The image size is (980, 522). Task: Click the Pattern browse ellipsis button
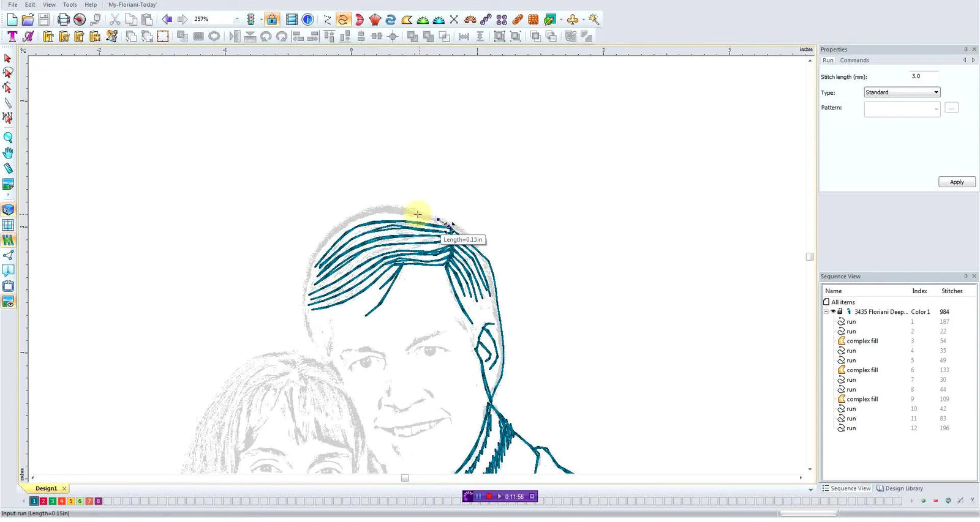click(951, 108)
